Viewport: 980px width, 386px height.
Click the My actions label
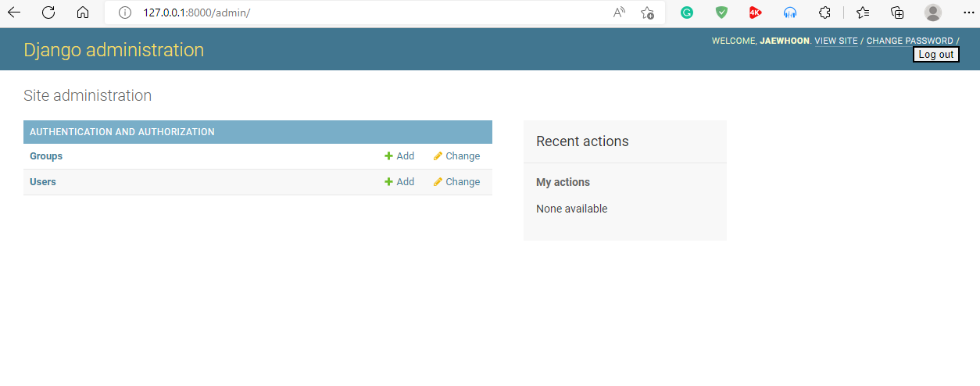tap(563, 182)
